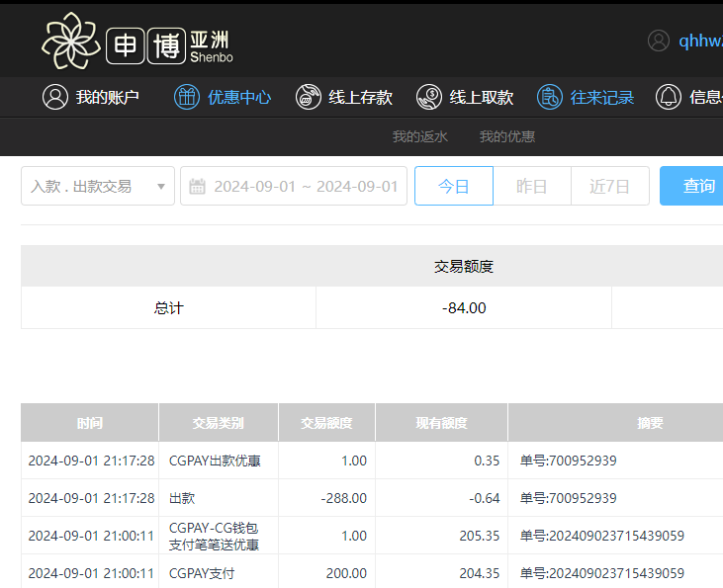Click the 往来记录 records icon
Screen dimensions: 723x588
(x=550, y=97)
